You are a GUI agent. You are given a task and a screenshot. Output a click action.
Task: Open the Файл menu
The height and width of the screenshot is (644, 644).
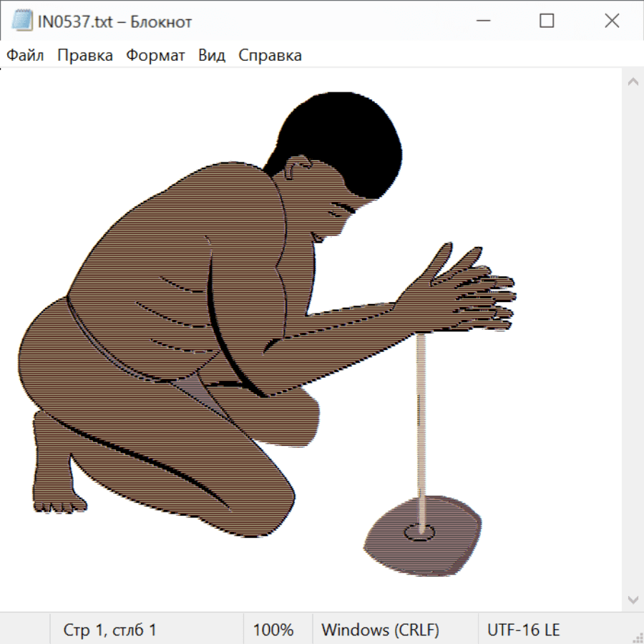pos(25,56)
